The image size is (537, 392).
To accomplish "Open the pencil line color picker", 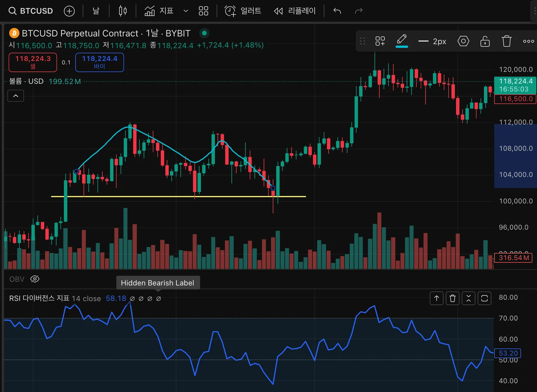I will [x=402, y=41].
